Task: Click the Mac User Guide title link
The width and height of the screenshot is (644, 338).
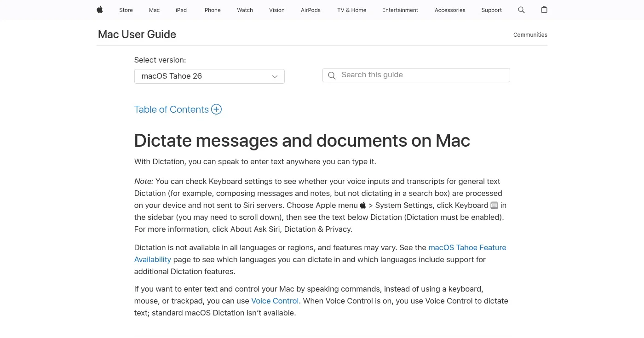Action: pyautogui.click(x=137, y=34)
